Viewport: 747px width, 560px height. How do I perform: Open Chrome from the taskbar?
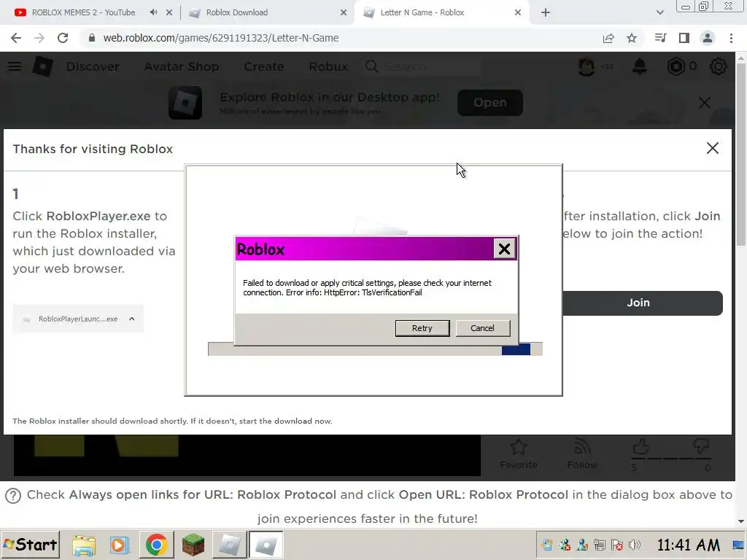pos(156,545)
